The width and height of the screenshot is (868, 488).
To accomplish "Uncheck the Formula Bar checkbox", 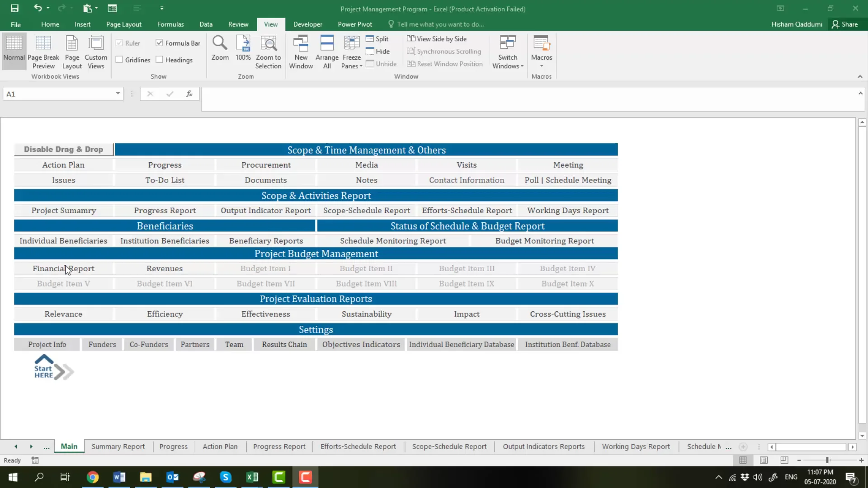I will click(x=159, y=43).
